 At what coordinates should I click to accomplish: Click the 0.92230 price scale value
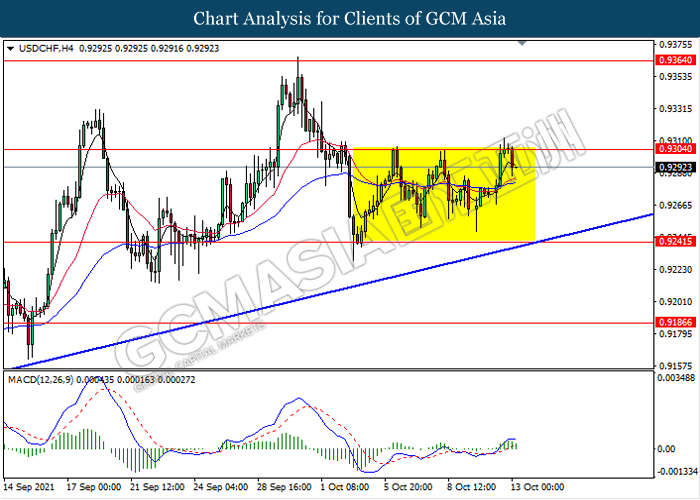[675, 270]
